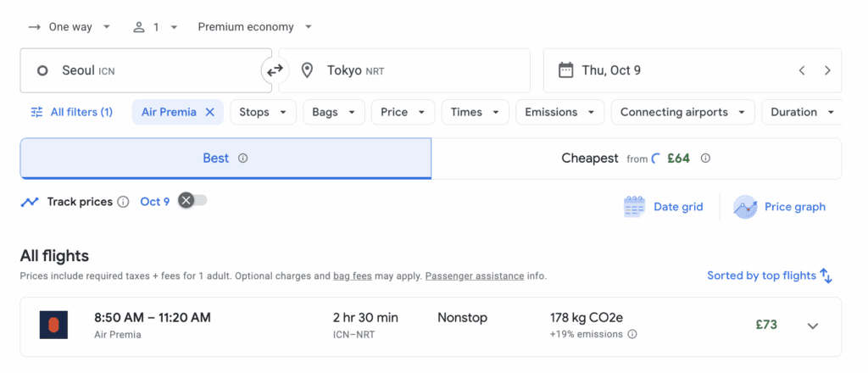Open the Price graph

pos(780,207)
